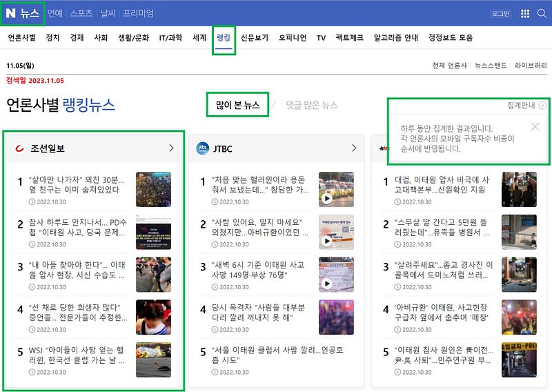Open the apps grid menu icon
The width and height of the screenshot is (552, 392).
tap(524, 13)
